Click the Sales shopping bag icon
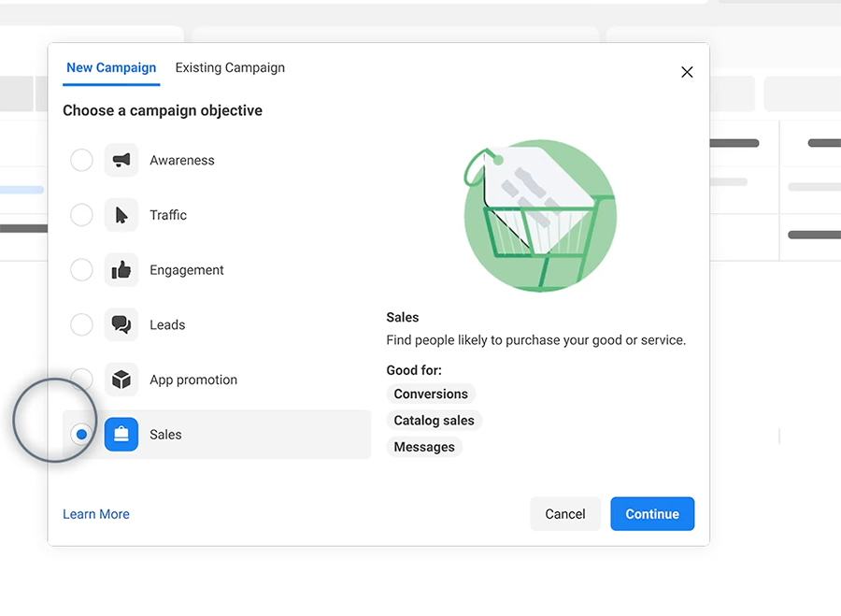 coord(121,434)
